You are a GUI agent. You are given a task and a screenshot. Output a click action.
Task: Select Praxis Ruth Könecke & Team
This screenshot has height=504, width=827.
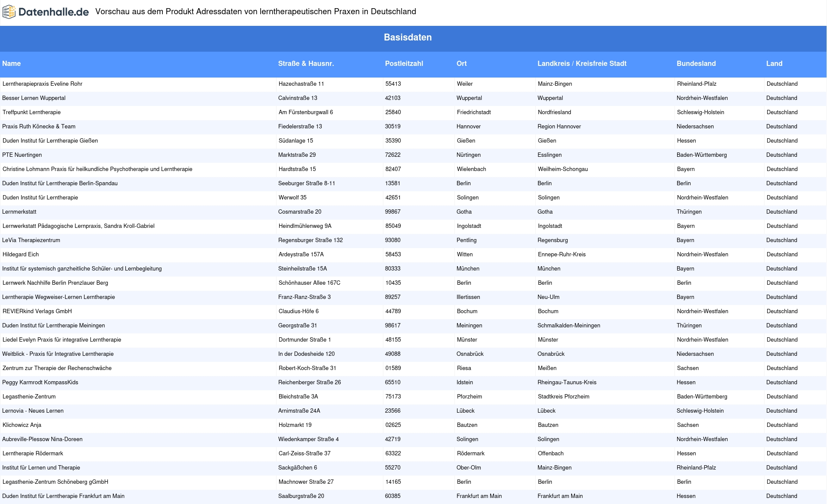pyautogui.click(x=39, y=127)
